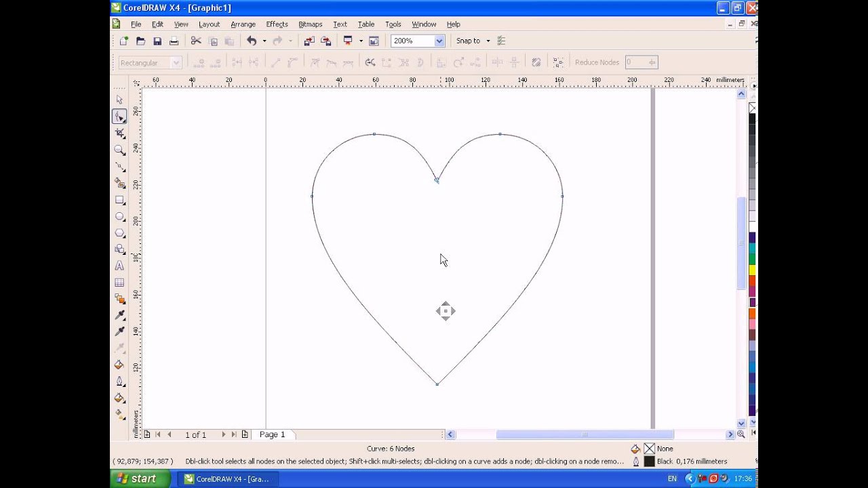Click the Import icon in the toolbar
This screenshot has width=868, height=488.
coord(309,41)
